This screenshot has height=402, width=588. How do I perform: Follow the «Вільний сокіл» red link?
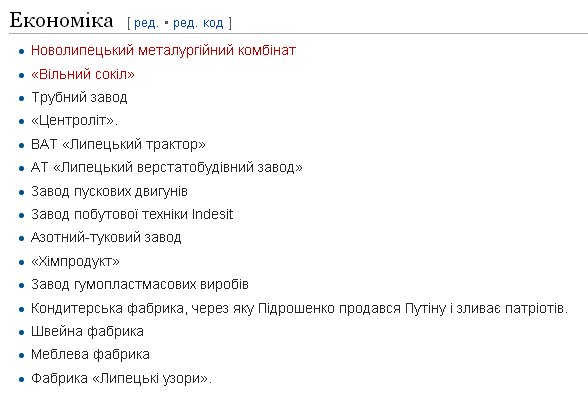point(83,74)
